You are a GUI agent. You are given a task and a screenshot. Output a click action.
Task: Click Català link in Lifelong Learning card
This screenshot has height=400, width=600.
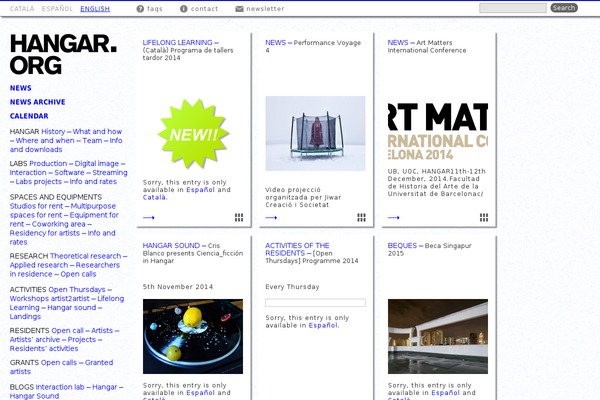coord(155,198)
